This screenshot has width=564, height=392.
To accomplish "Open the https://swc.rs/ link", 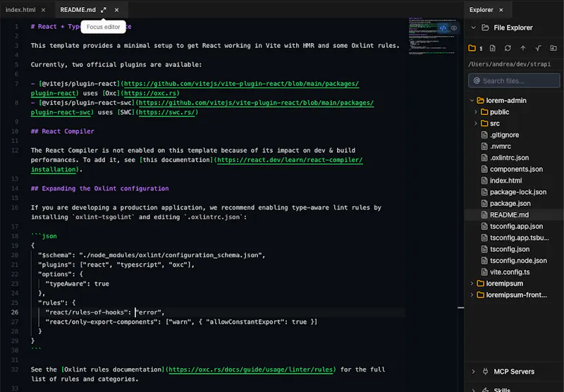I will [167, 112].
